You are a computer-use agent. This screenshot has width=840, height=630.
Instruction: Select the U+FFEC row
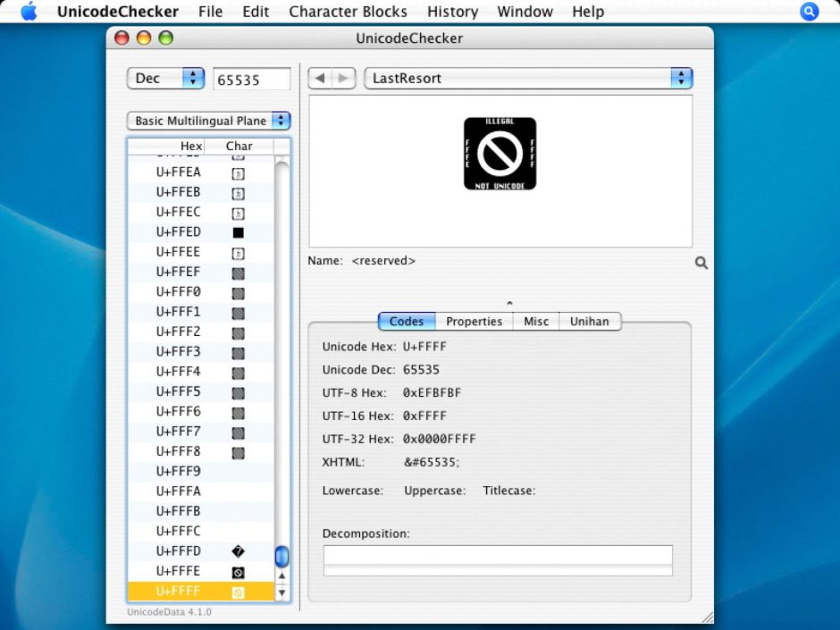[x=201, y=212]
